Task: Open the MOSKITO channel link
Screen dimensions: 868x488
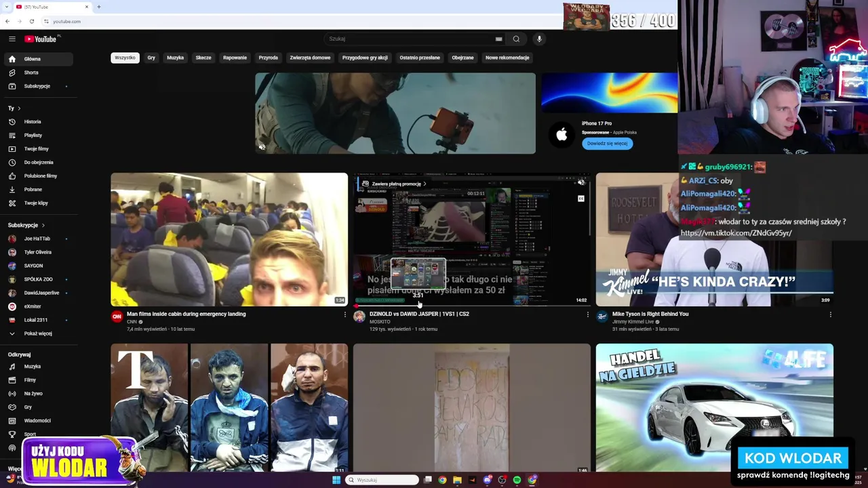Action: pyautogui.click(x=380, y=322)
